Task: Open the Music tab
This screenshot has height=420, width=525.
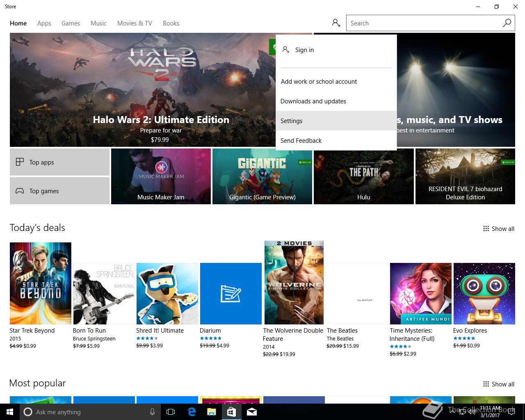Action: click(98, 23)
